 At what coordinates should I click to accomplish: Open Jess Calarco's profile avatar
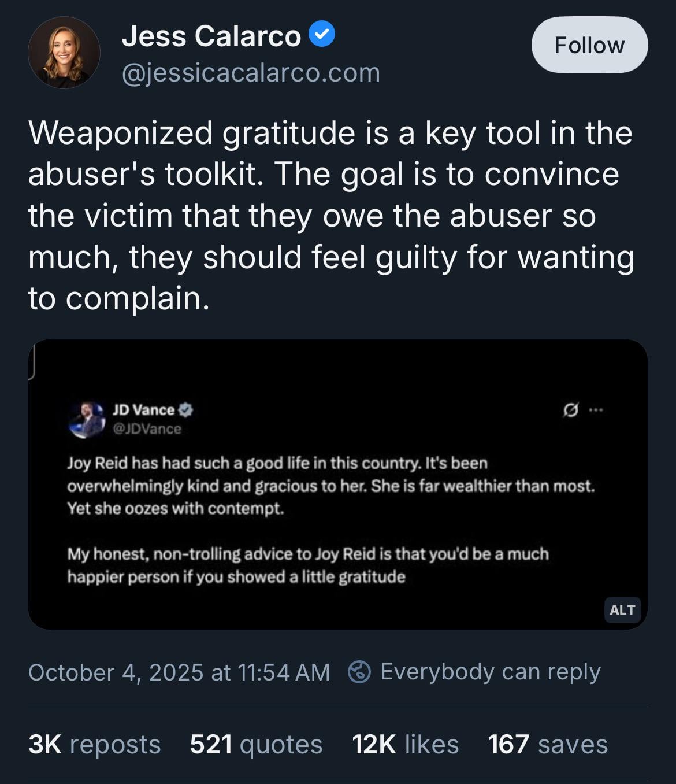click(x=64, y=53)
